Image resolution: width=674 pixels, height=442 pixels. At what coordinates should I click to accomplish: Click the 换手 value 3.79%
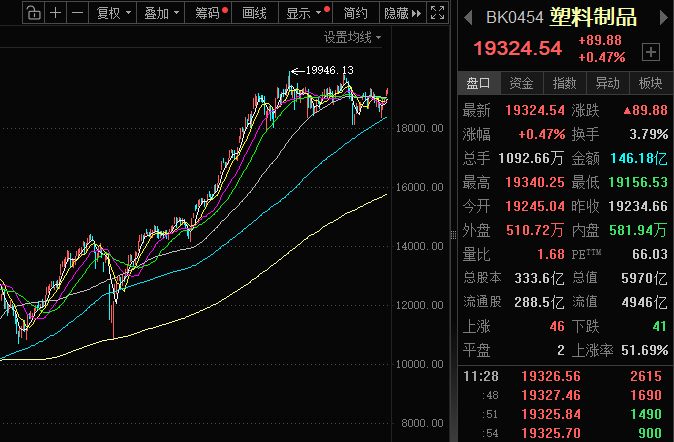pos(649,135)
